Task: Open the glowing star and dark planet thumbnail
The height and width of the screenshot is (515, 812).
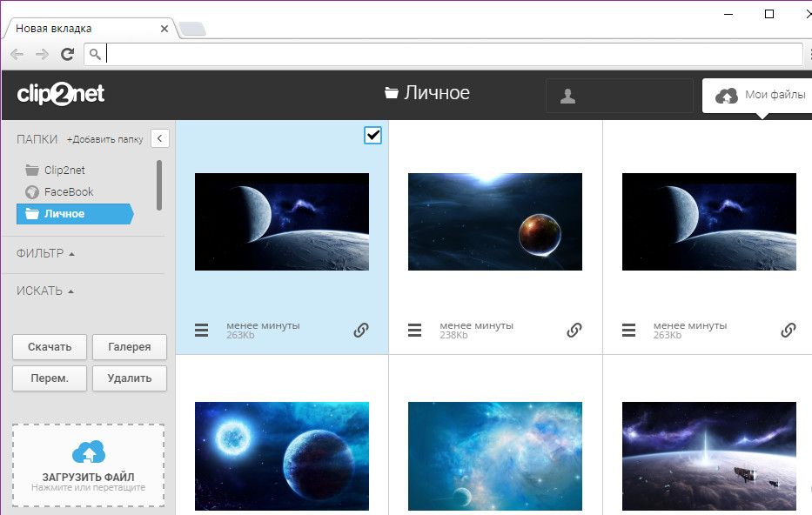Action: click(x=282, y=456)
